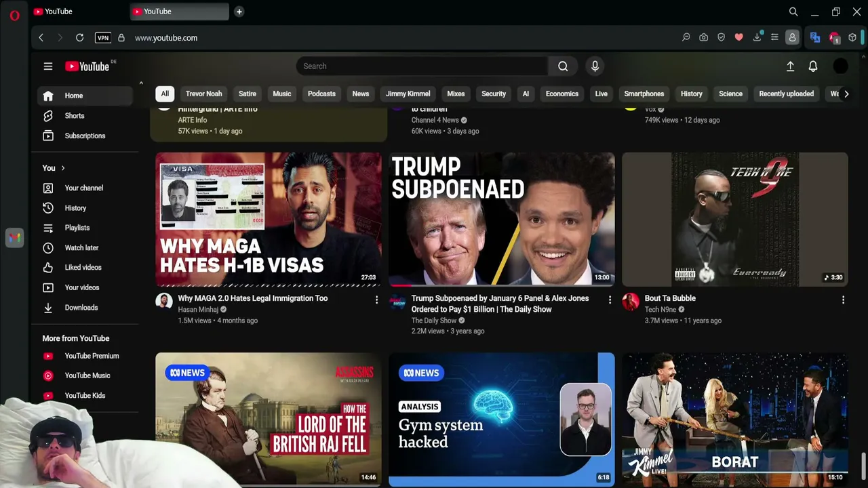Open the YouTube account avatar
868x488 pixels.
tap(840, 66)
